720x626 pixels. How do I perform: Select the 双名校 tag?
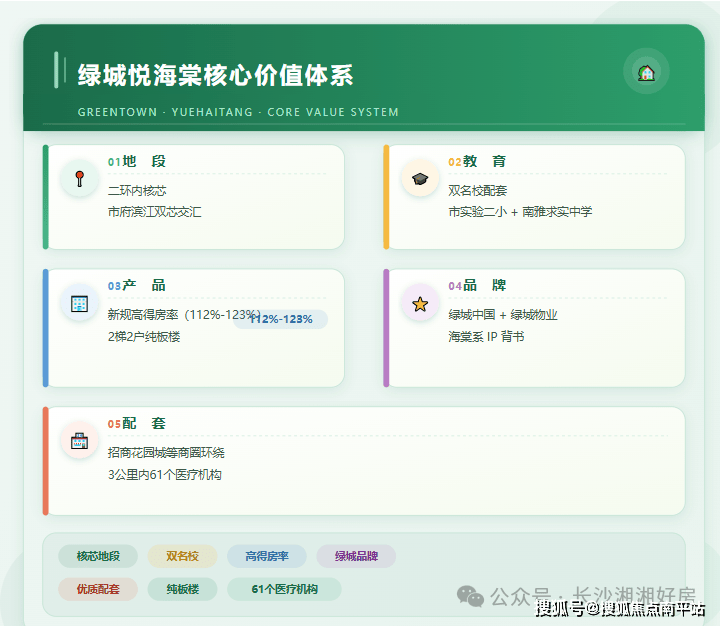coord(182,556)
